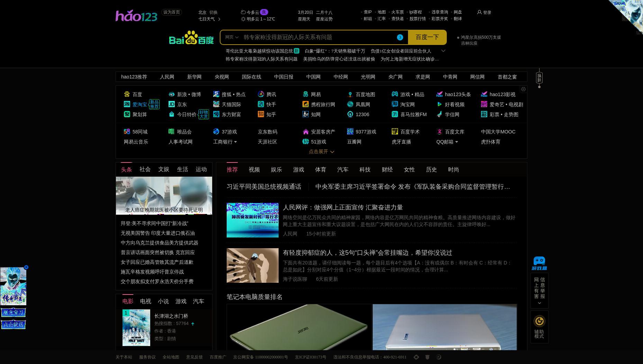Click the search box hot count badge
The height and width of the screenshot is (364, 643).
(400, 37)
